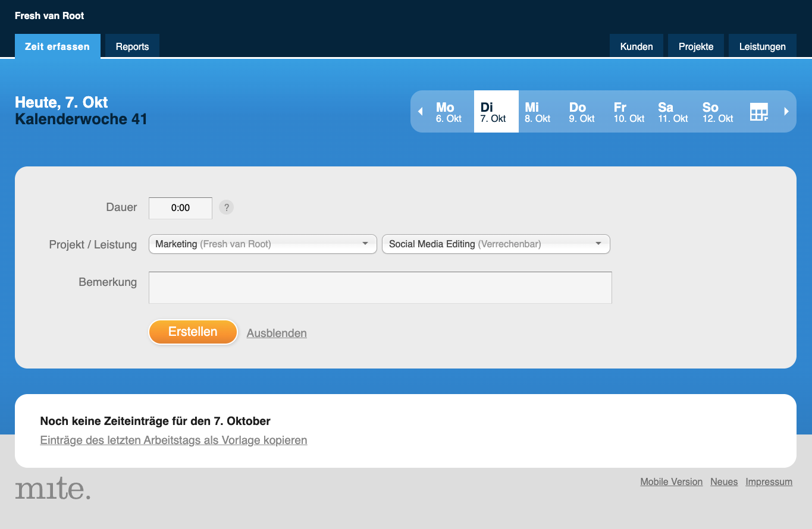Click into the Dauer time field
Image resolution: width=812 pixels, height=529 pixels.
180,208
